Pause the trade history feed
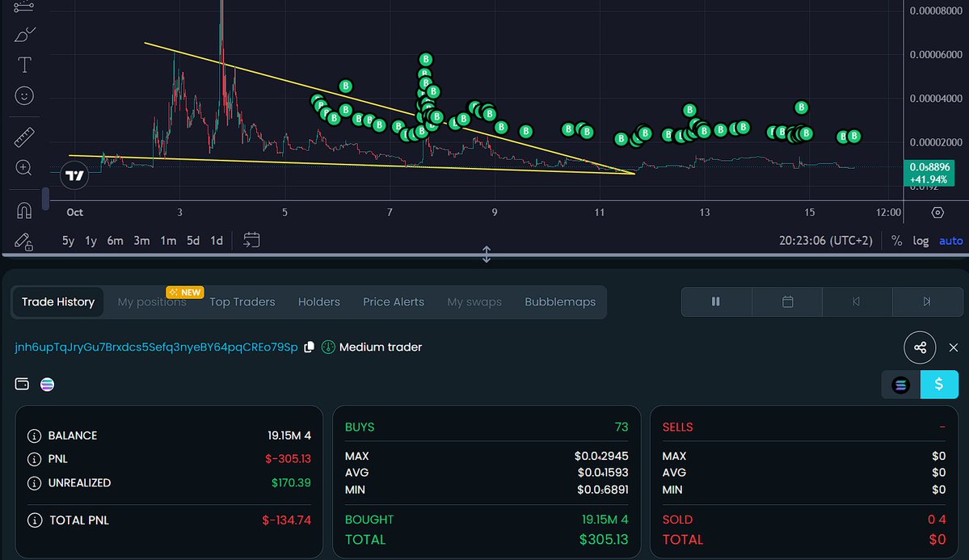This screenshot has width=969, height=560. pos(715,301)
